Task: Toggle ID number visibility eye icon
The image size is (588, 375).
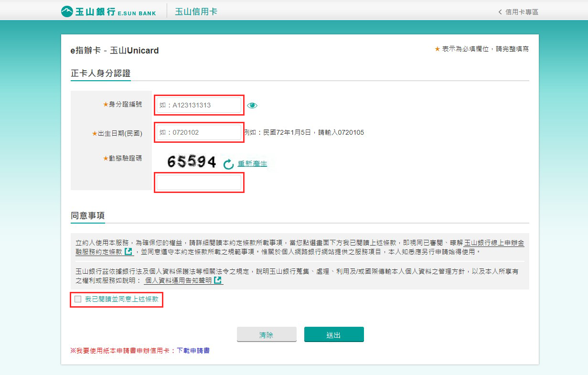Action: point(252,106)
